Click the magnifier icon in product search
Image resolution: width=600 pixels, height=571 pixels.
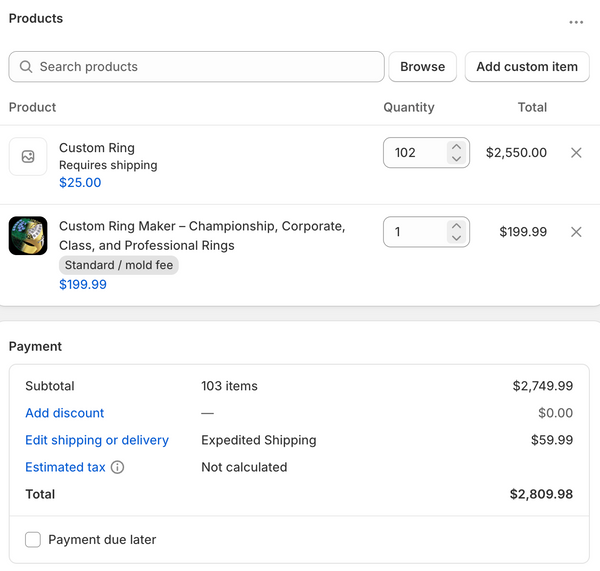(x=26, y=67)
